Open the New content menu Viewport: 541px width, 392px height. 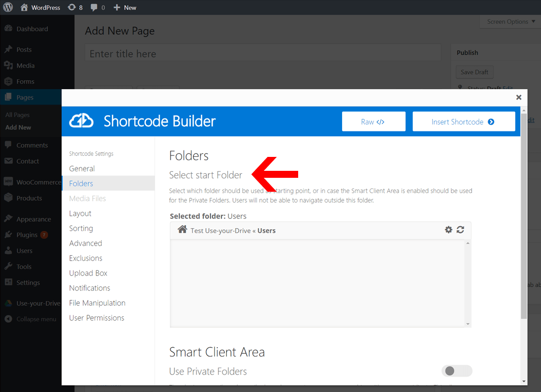click(125, 7)
